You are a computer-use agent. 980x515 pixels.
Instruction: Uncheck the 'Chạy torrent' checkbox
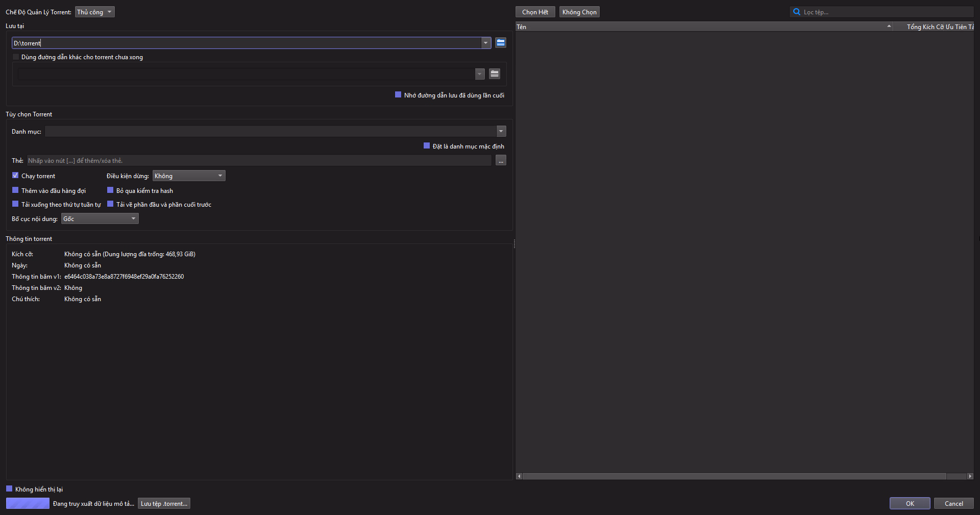15,176
